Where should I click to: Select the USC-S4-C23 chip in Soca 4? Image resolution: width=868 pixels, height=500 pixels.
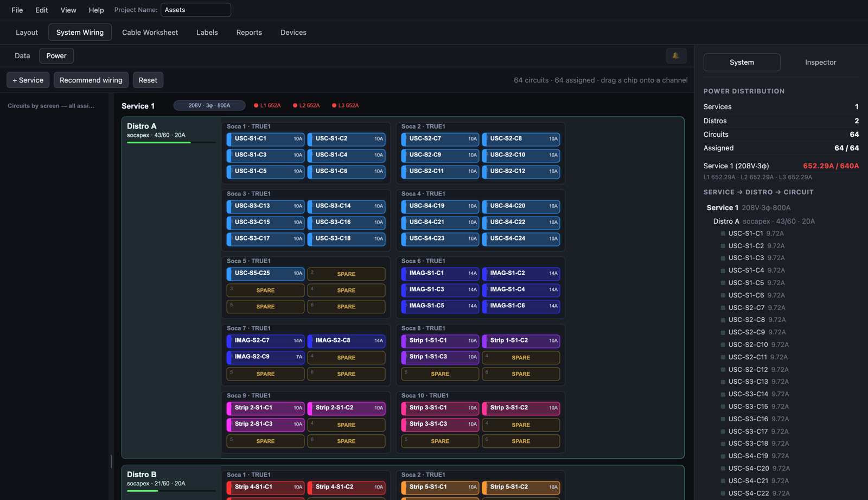(440, 239)
